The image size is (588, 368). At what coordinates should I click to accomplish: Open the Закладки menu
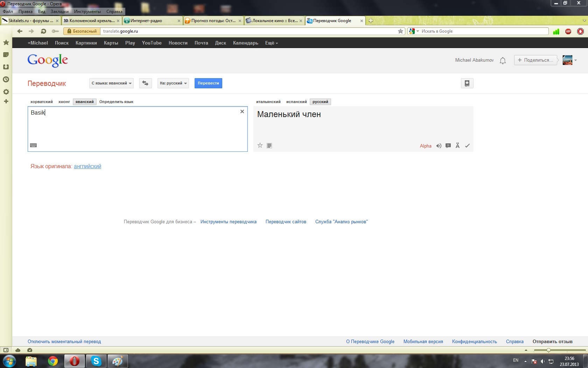59,12
